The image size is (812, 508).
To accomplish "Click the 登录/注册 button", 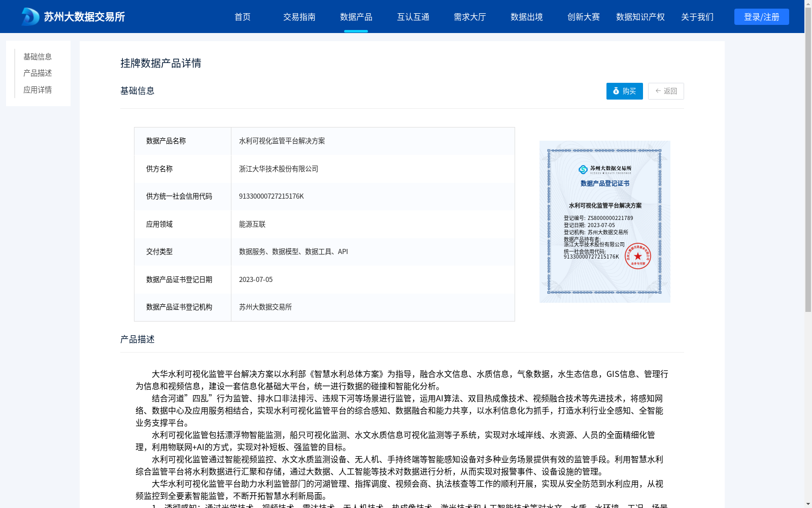I will (762, 17).
